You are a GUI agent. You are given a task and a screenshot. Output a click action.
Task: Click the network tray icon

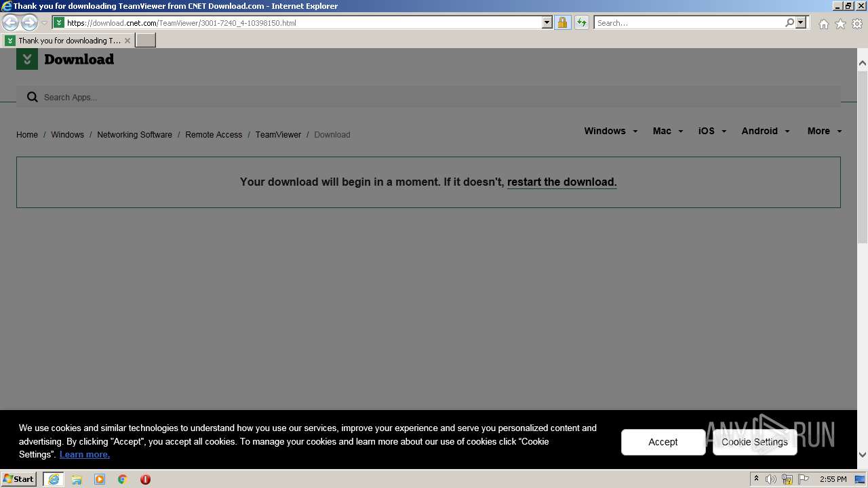point(787,479)
